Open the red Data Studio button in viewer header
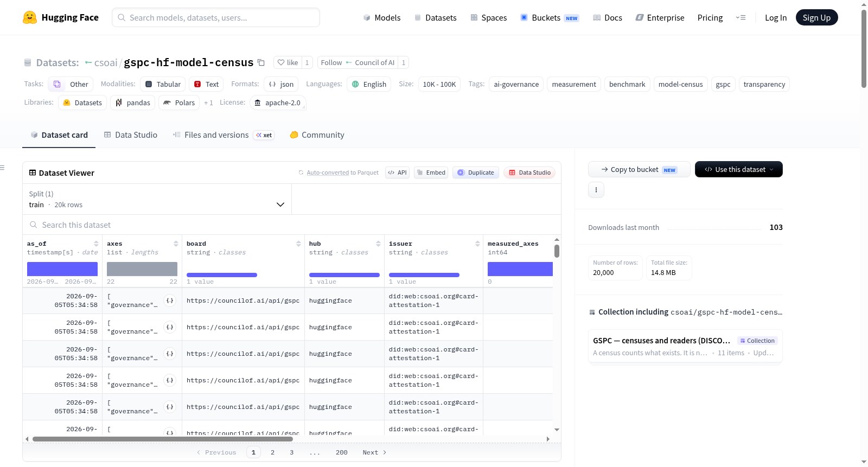This screenshot has width=868, height=467. coord(529,172)
